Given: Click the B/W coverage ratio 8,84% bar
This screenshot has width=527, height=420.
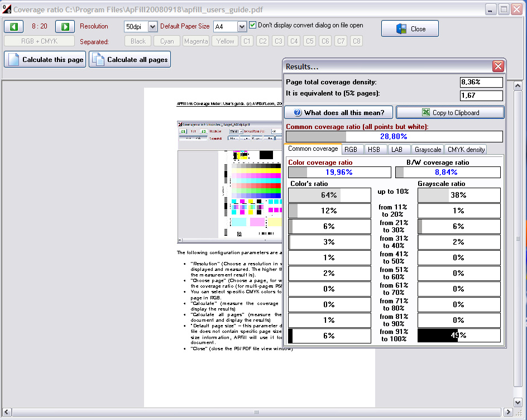Looking at the screenshot, I should pos(448,173).
